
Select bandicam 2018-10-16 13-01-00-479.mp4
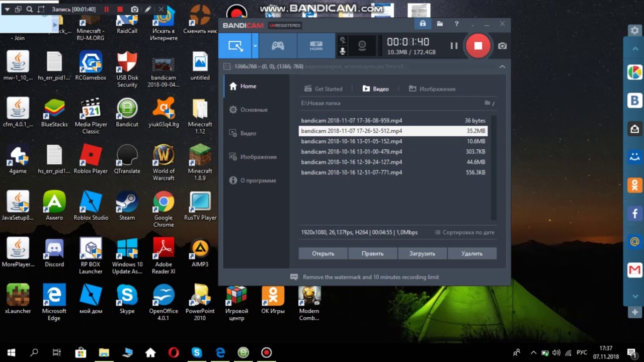coord(393,152)
